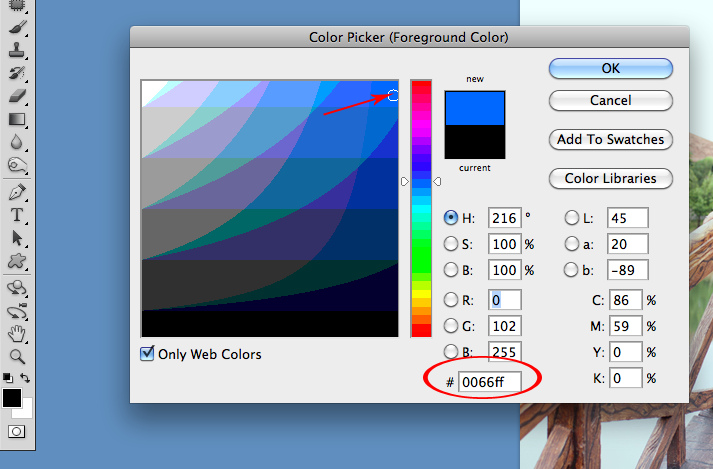This screenshot has width=713, height=469.
Task: Uncheck the Only Web Colors checkbox
Action: 149,353
